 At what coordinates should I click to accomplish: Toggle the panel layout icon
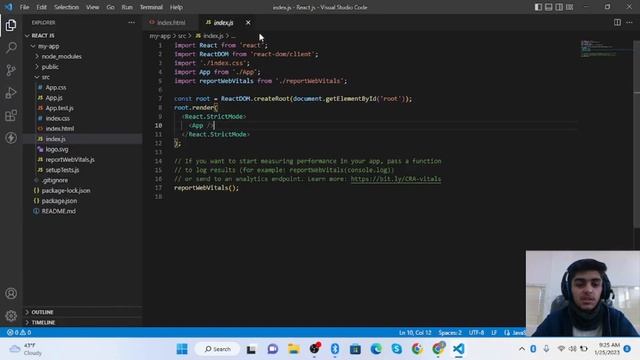549,7
